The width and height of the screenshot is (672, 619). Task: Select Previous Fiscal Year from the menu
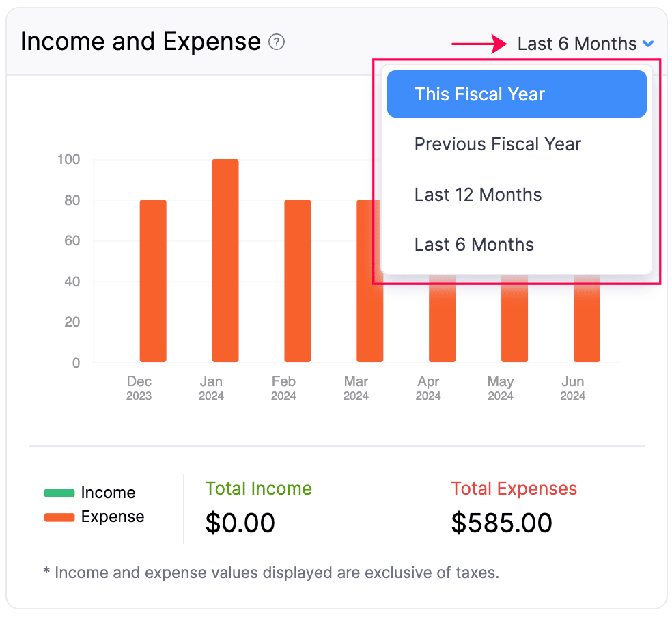coord(497,144)
